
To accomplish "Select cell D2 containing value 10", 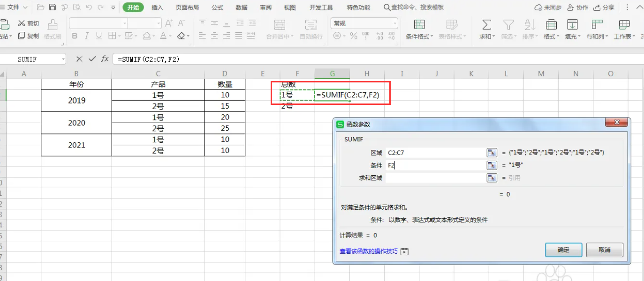I will pos(225,95).
